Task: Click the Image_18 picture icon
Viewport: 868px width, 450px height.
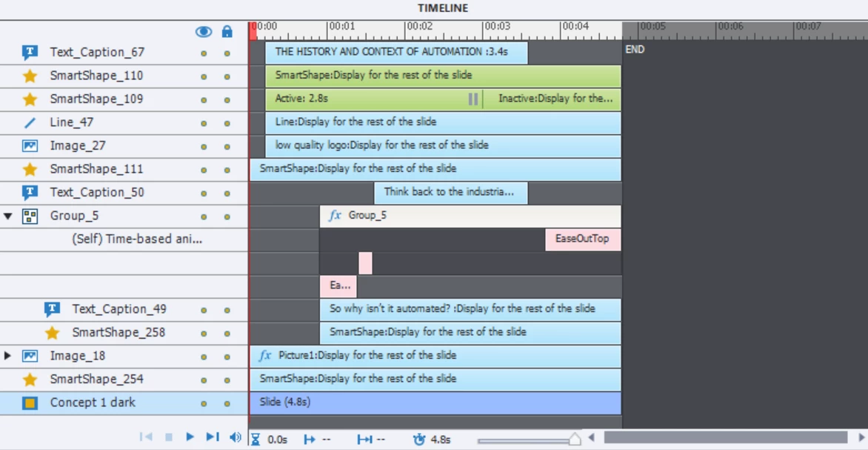Action: click(x=30, y=356)
